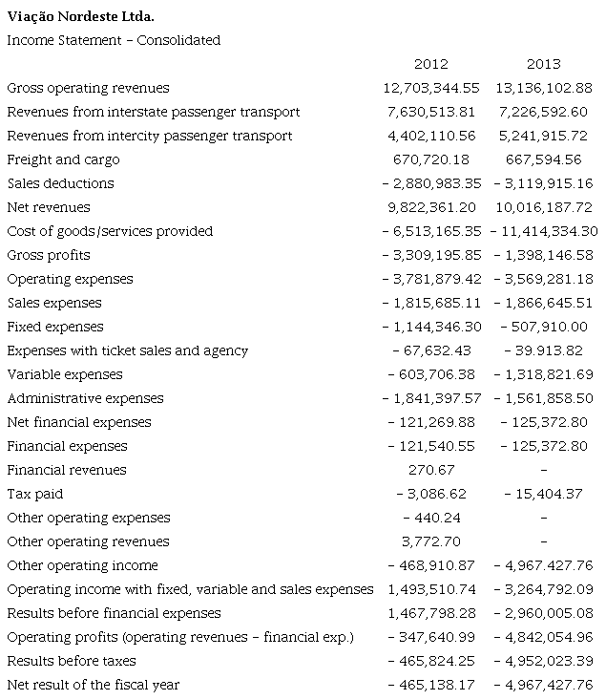
Task: Select the 2012 column header
Action: tap(431, 64)
